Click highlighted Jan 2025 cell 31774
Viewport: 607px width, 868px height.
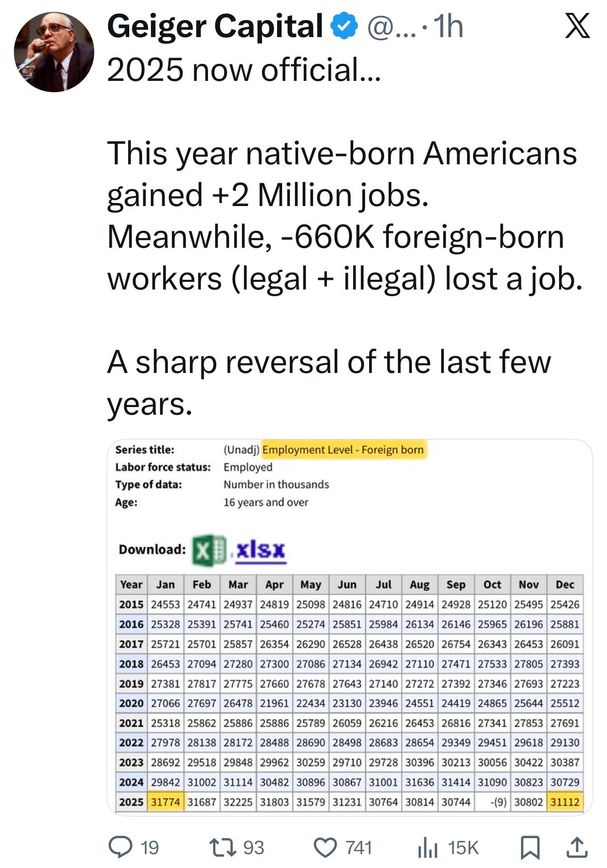(x=165, y=802)
